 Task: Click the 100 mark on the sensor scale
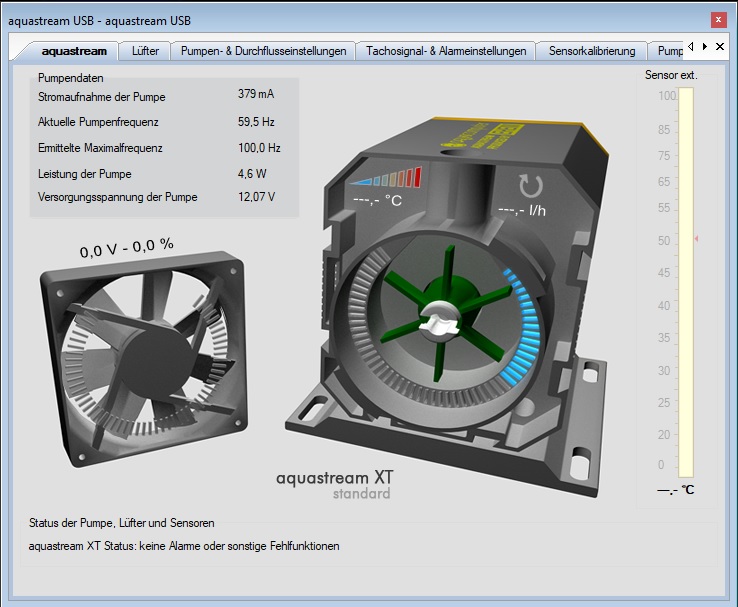pos(667,96)
